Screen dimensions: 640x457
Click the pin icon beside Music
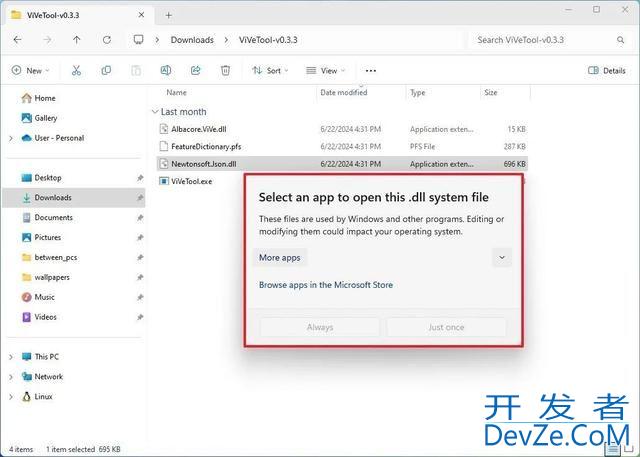click(140, 297)
